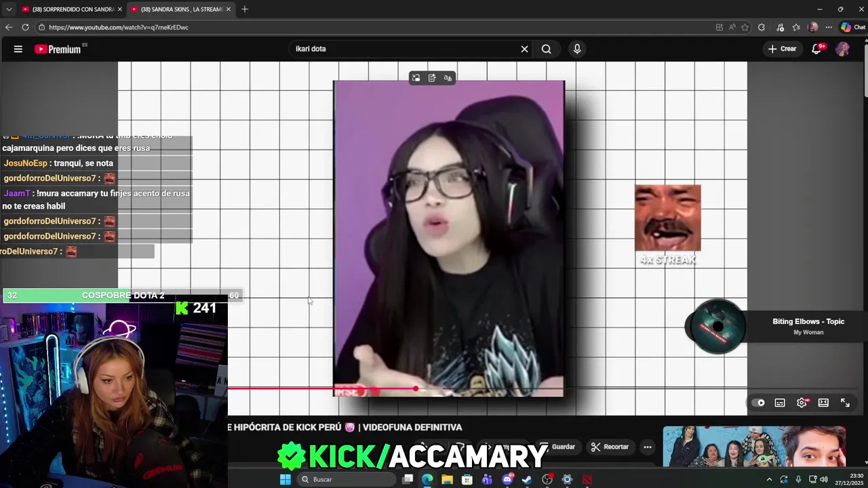This screenshot has height=488, width=868.
Task: Open volume control in system tray
Action: [824, 479]
